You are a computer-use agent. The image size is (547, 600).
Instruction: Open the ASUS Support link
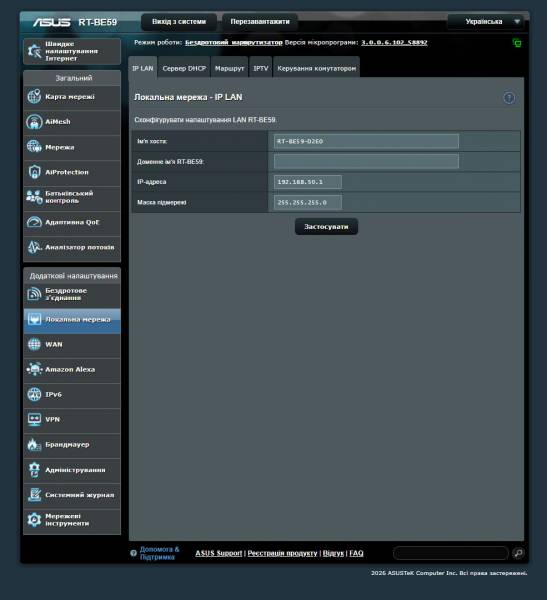(x=219, y=553)
